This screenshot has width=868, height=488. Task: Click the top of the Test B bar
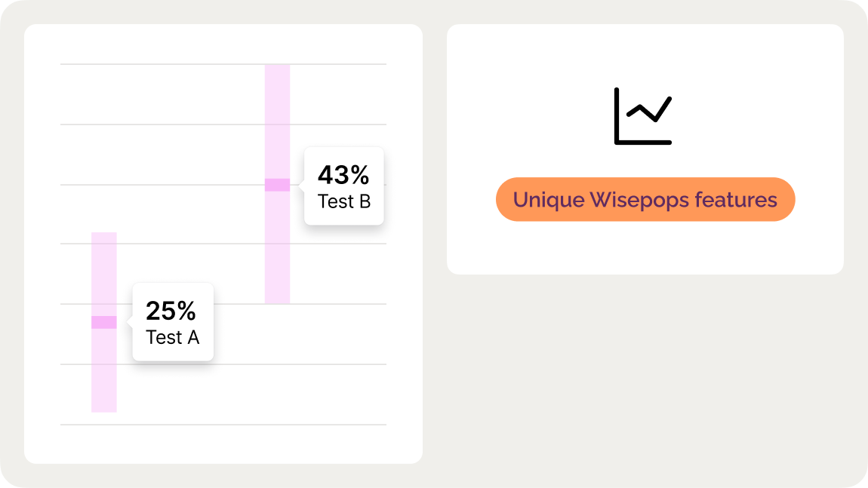(277, 69)
